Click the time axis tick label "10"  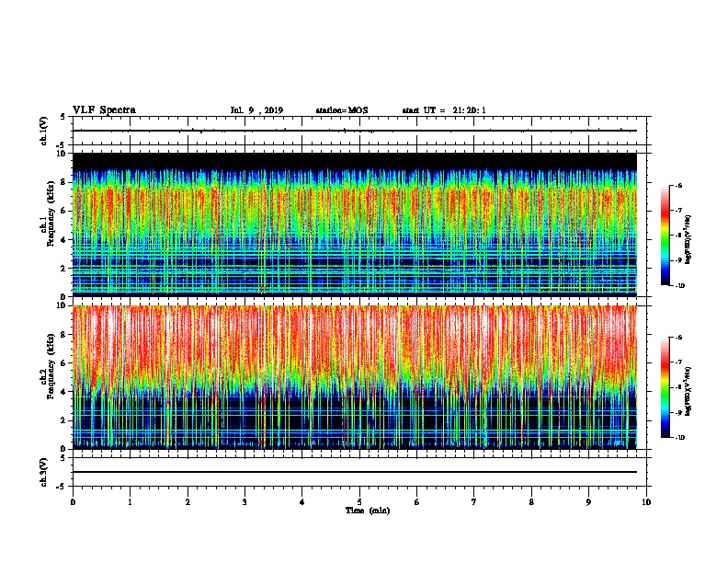tap(646, 501)
